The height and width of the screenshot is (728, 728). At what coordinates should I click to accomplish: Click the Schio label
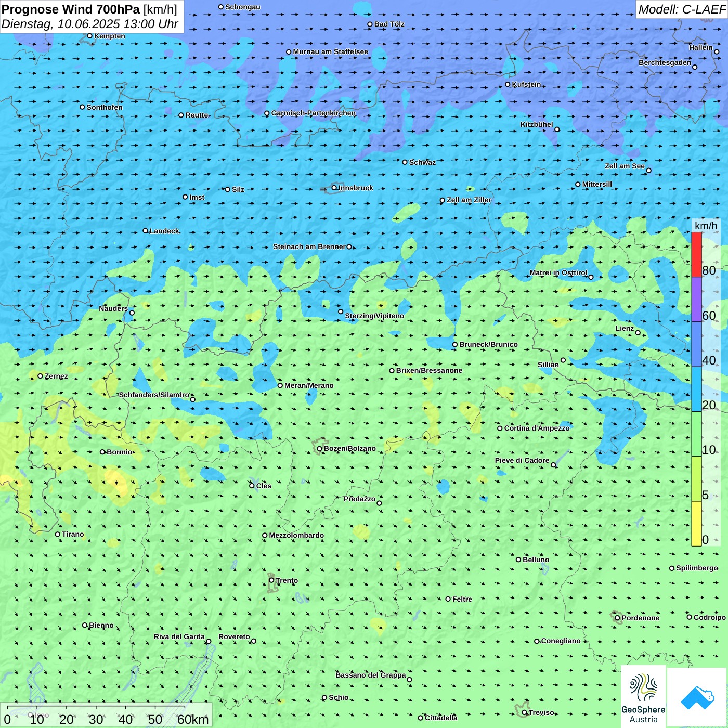tap(339, 697)
